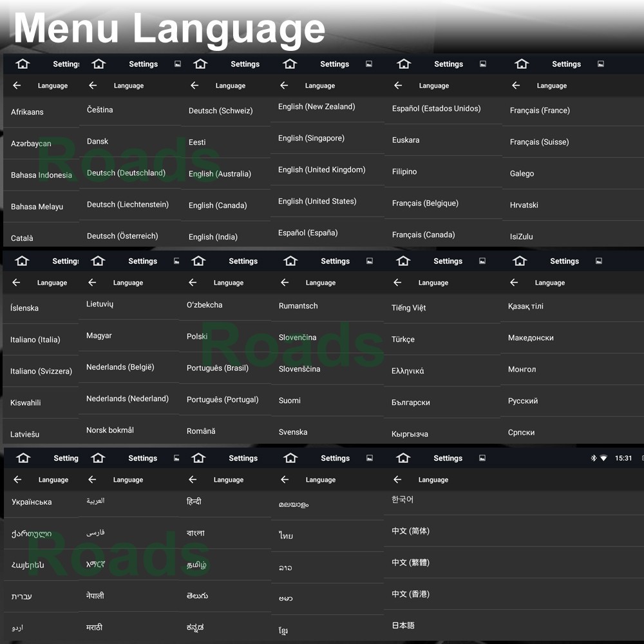
Task: Tap the home icon above the 한국어 list
Action: pyautogui.click(x=403, y=459)
